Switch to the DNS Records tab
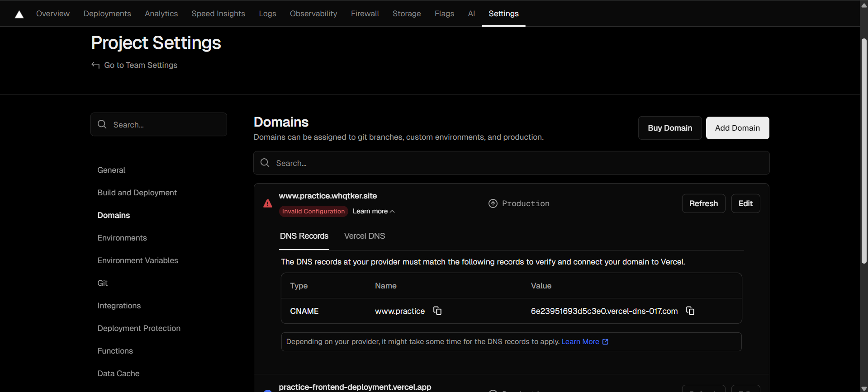This screenshot has width=868, height=392. (304, 236)
